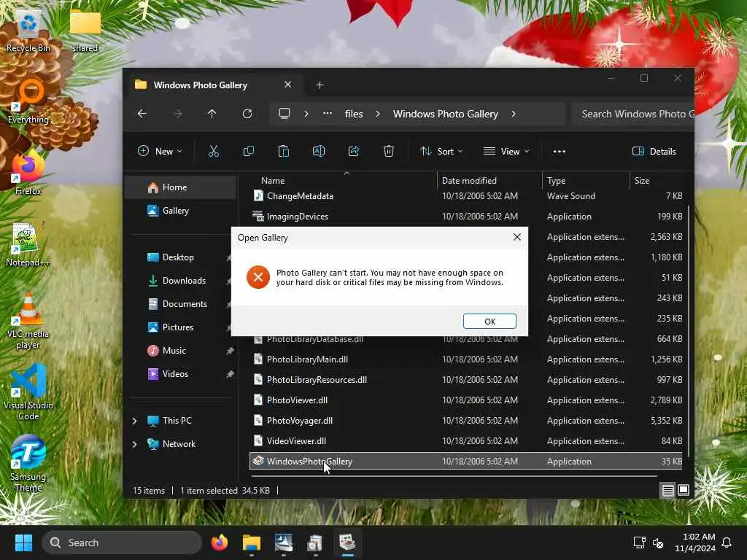Toggle the Details pane button

654,152
